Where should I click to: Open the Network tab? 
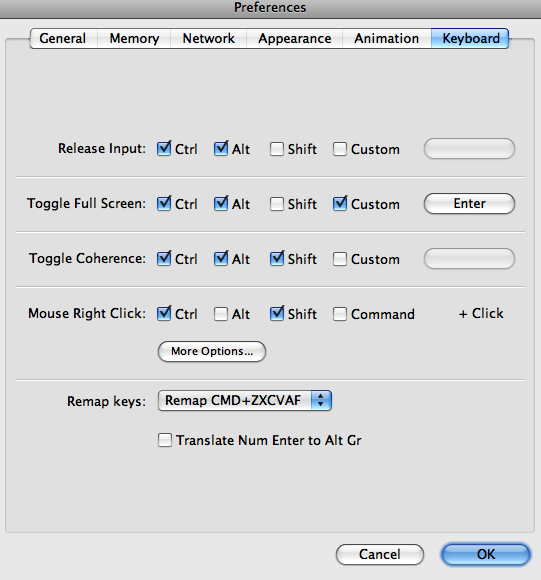tap(209, 38)
